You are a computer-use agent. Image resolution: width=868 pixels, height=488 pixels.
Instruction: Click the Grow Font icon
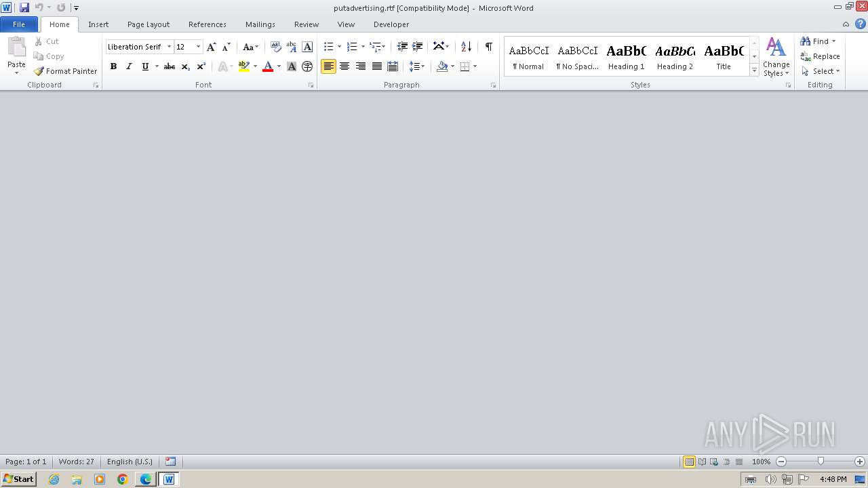pyautogui.click(x=211, y=47)
